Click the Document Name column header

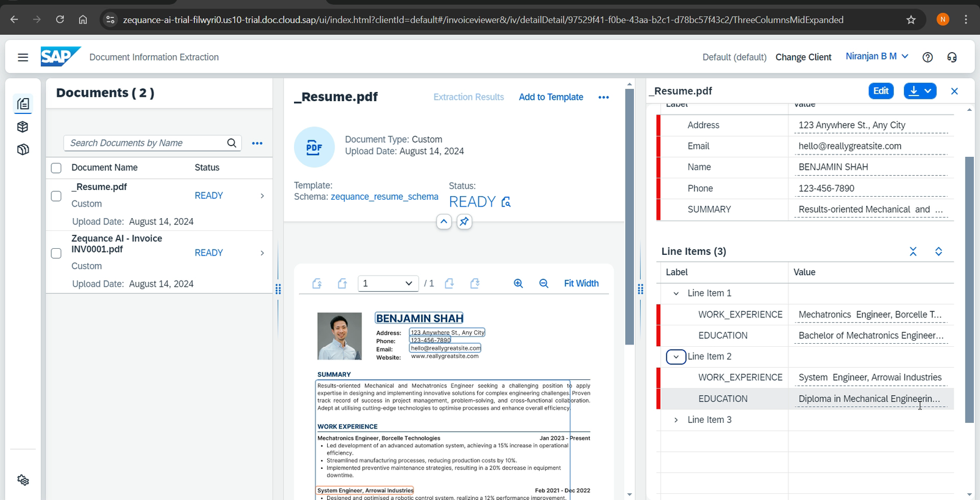(x=104, y=168)
